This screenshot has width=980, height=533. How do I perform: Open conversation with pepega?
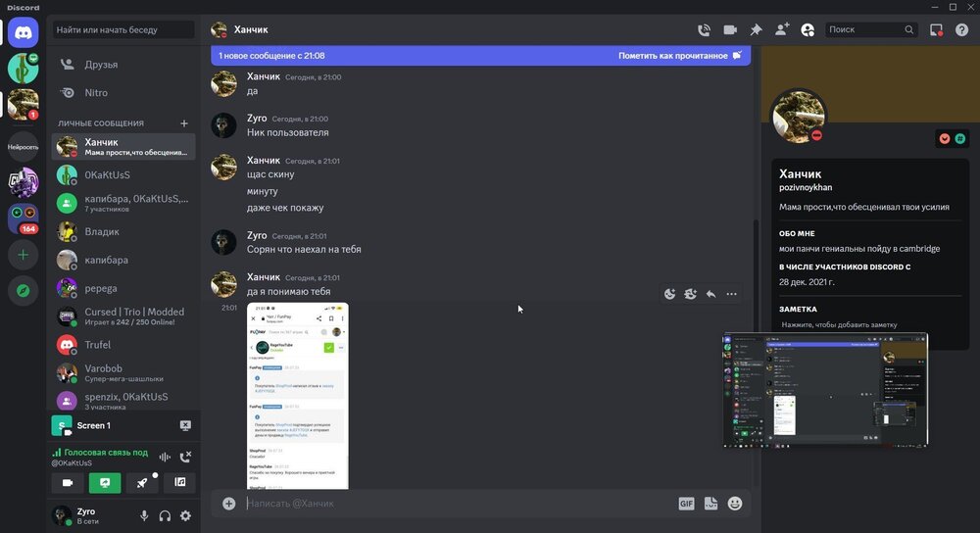123,288
